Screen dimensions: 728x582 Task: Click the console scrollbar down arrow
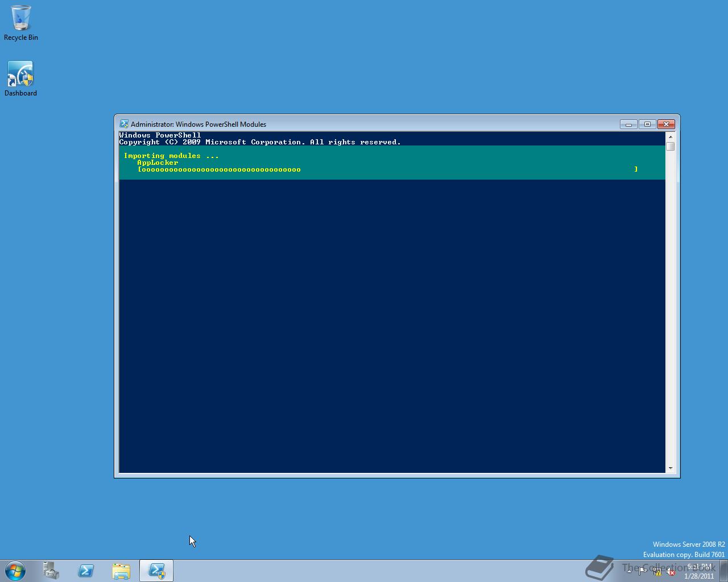671,468
